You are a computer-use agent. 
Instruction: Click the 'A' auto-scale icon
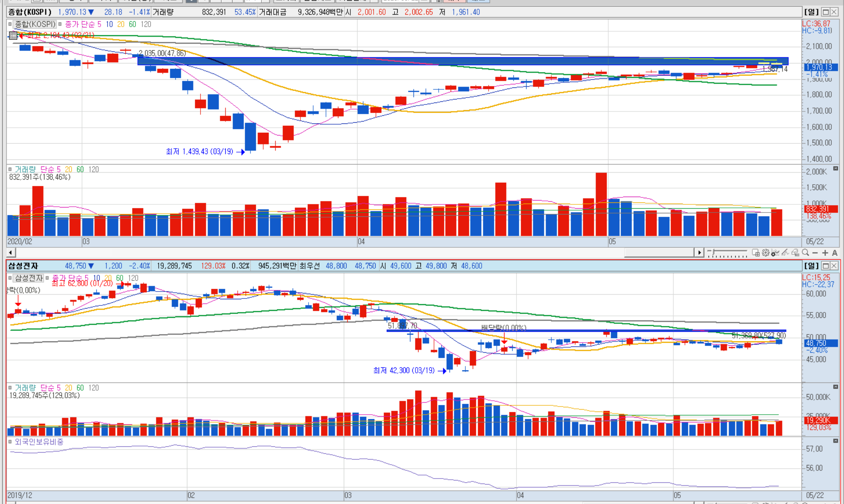834,253
